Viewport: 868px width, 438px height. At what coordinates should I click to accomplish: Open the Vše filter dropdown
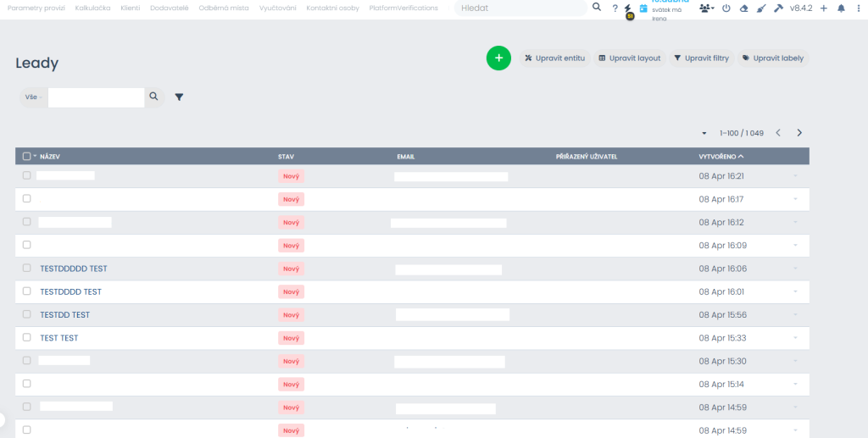[34, 97]
